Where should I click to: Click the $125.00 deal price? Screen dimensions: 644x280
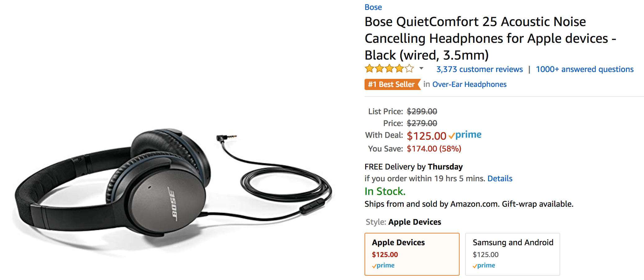tap(426, 136)
